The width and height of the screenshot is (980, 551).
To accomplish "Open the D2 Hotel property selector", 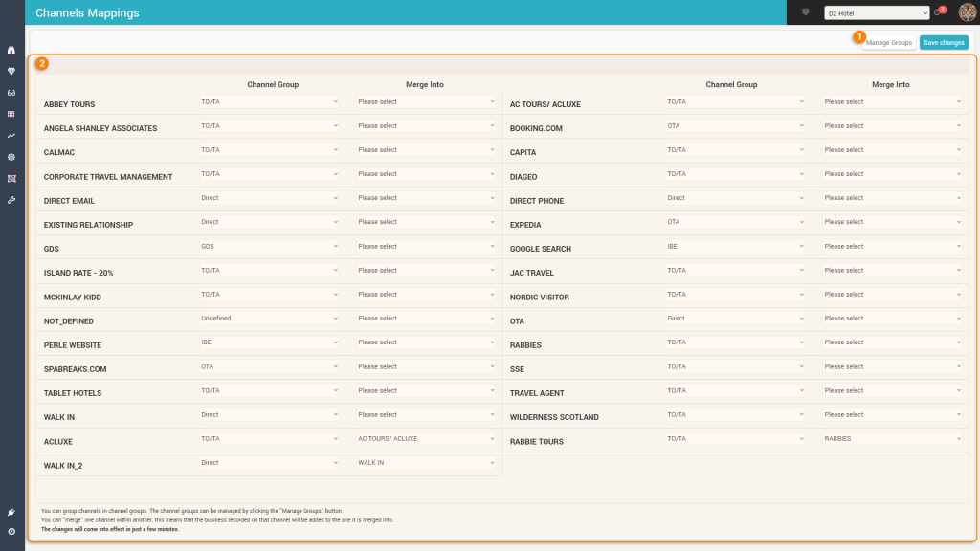I will 877,13.
